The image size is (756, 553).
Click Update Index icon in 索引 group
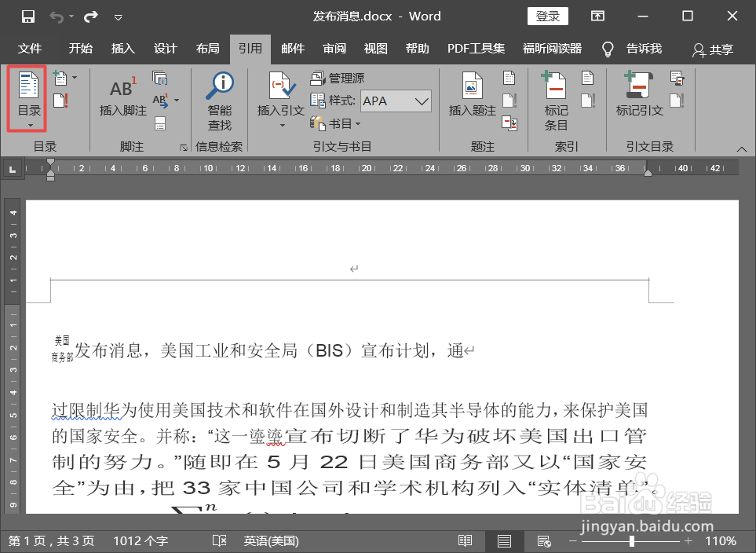(x=587, y=101)
